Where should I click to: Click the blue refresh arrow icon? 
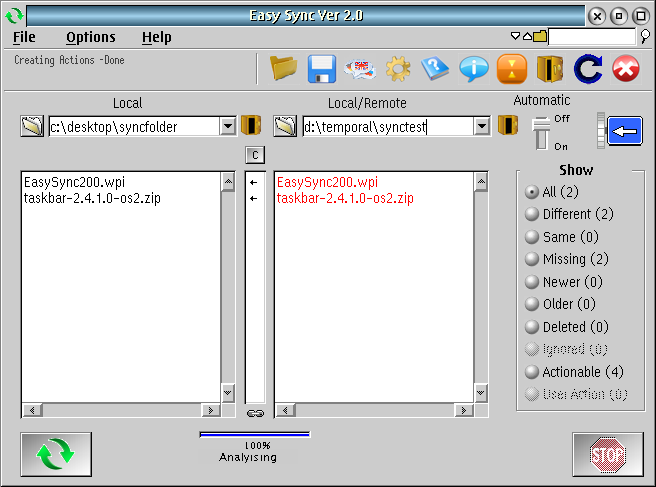588,69
